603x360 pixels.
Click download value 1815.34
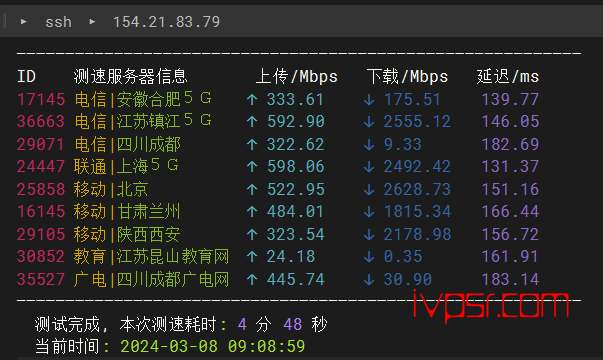coord(417,211)
